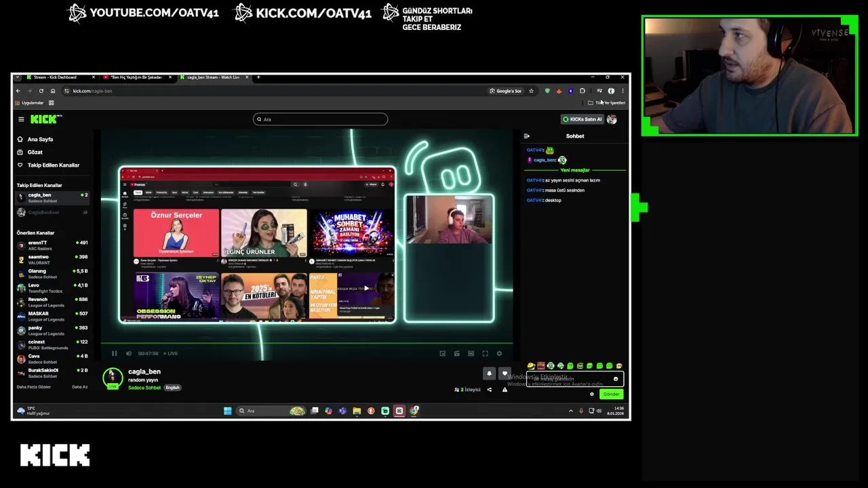Open recommended channel ccinext

tap(52, 345)
